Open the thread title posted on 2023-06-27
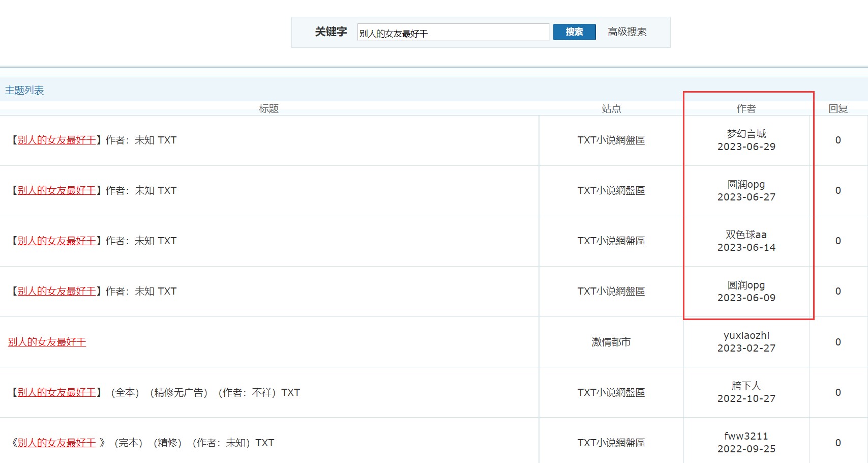 click(x=57, y=191)
